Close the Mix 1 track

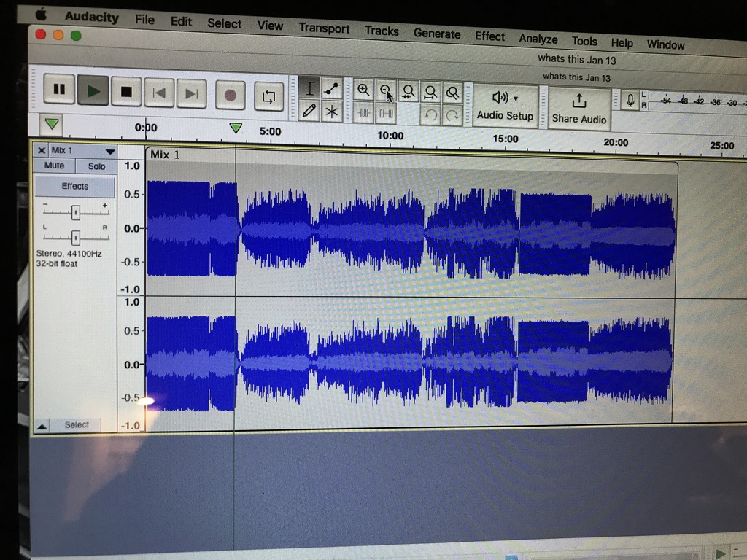[42, 150]
